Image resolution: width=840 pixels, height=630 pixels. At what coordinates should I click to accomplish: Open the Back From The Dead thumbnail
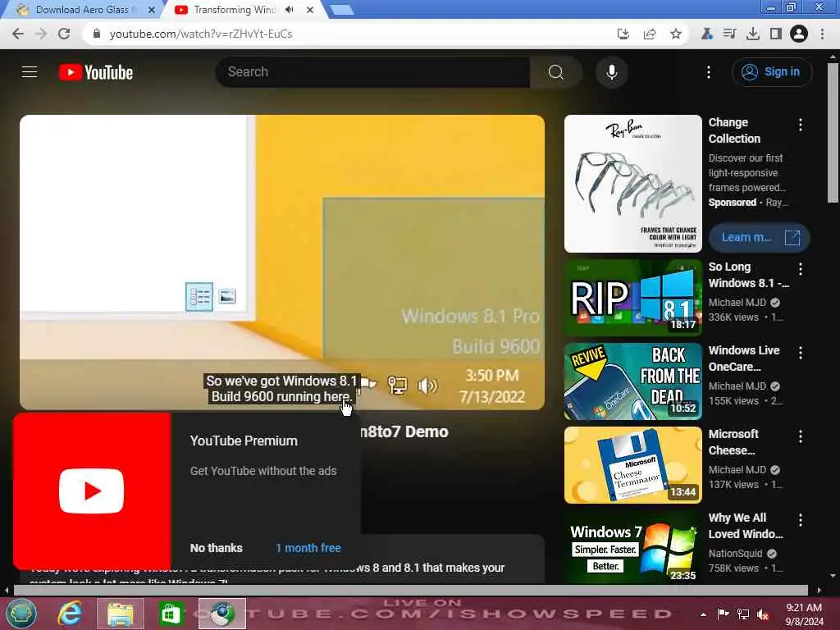(632, 381)
